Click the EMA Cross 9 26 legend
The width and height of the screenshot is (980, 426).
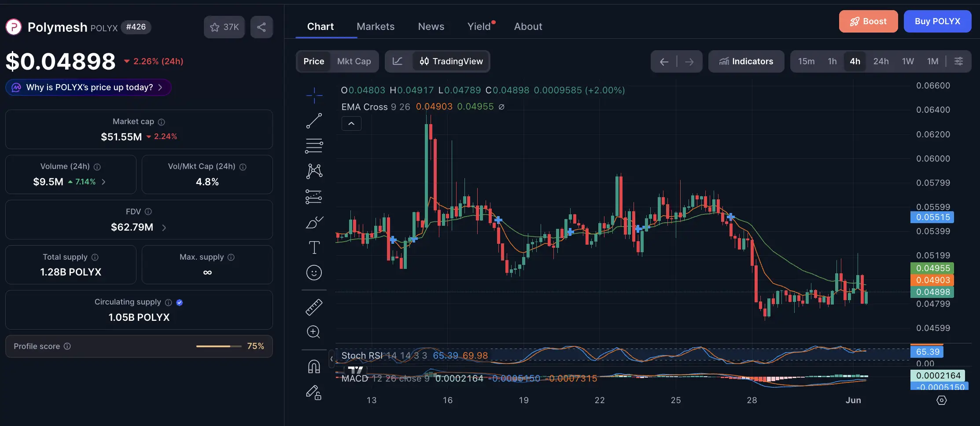376,107
